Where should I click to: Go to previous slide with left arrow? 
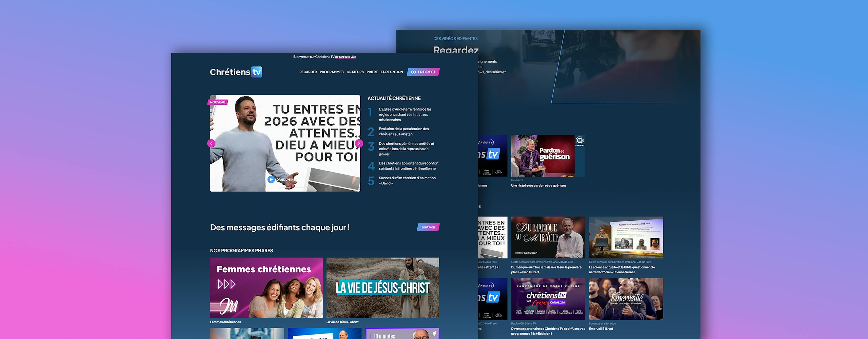(211, 144)
